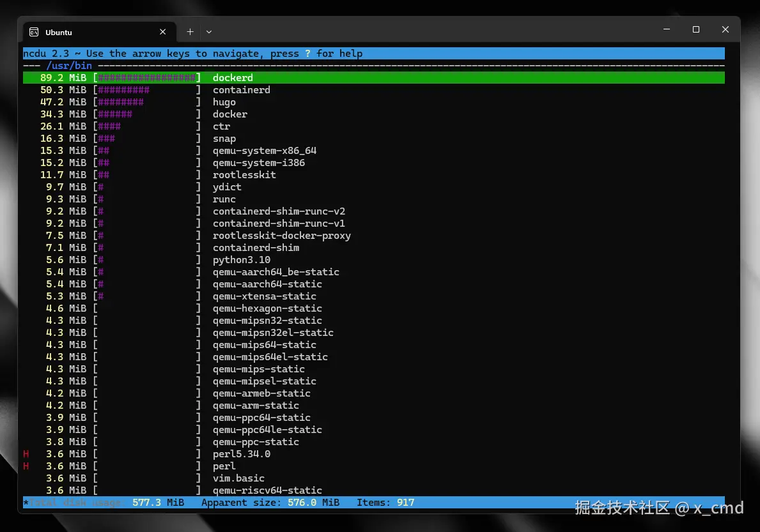Click qemu-system-x86_64 in the list
The height and width of the screenshot is (532, 760).
374,151
